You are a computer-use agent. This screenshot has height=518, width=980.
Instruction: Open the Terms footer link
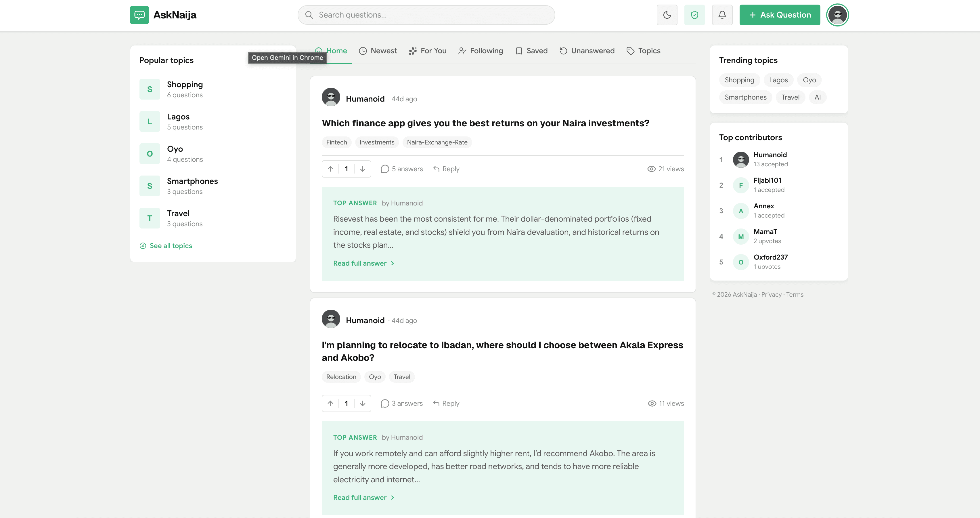[795, 295]
